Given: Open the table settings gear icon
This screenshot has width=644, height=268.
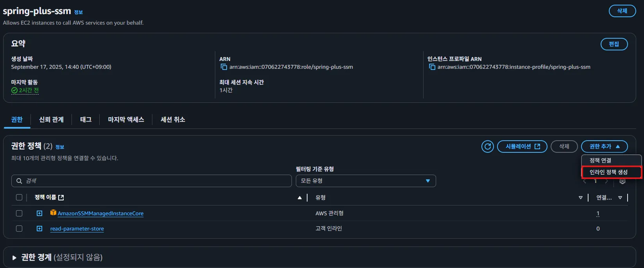Looking at the screenshot, I should [623, 181].
